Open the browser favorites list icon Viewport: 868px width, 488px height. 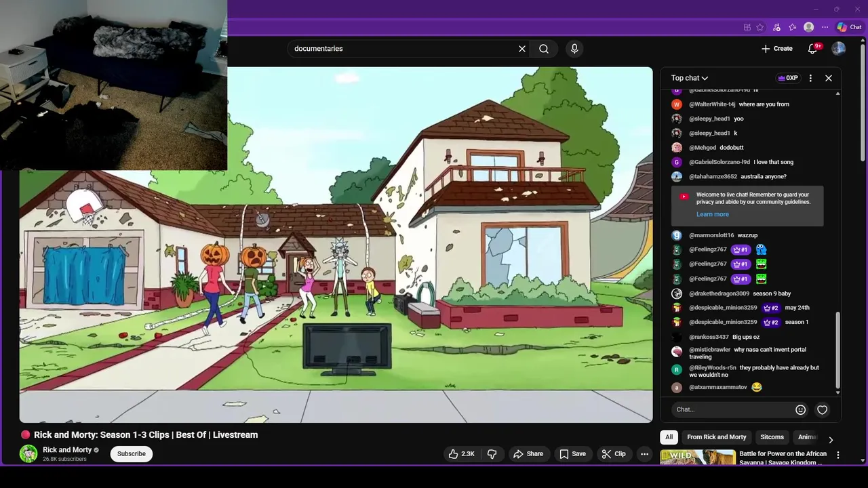click(792, 27)
